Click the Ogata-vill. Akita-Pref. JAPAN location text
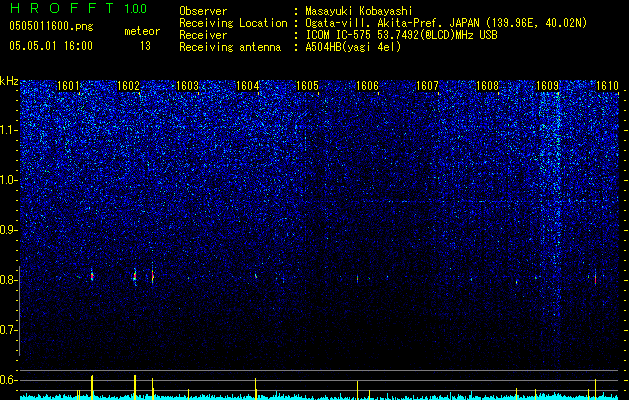Screen dimensions: 629x400 (446, 23)
